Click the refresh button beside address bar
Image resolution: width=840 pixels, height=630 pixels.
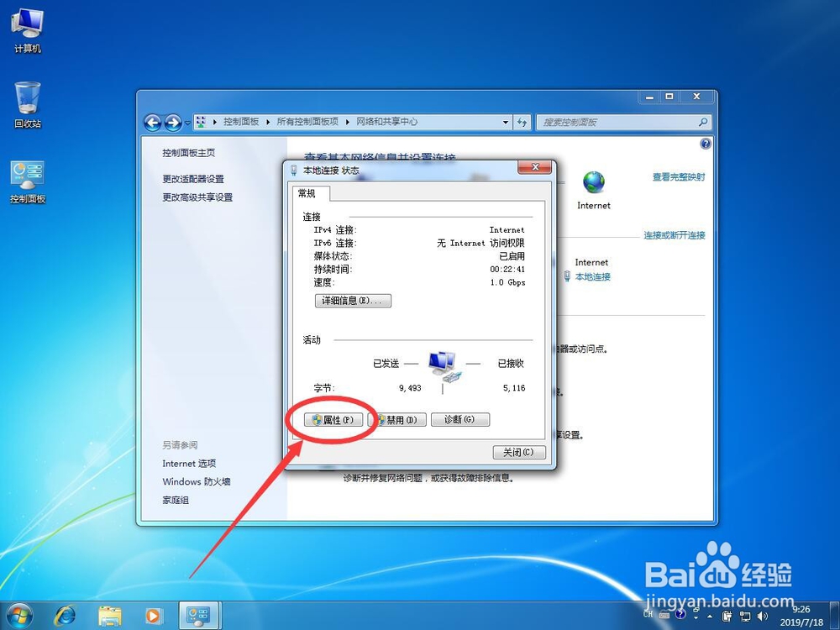tap(522, 122)
